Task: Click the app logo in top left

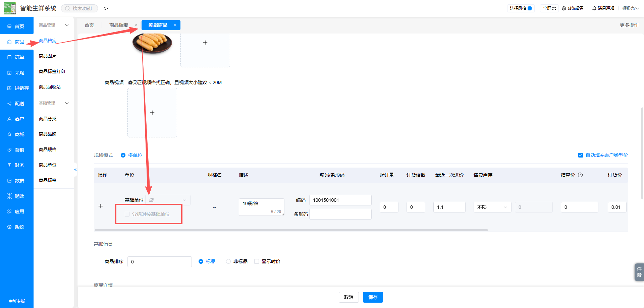Action: tap(10, 8)
